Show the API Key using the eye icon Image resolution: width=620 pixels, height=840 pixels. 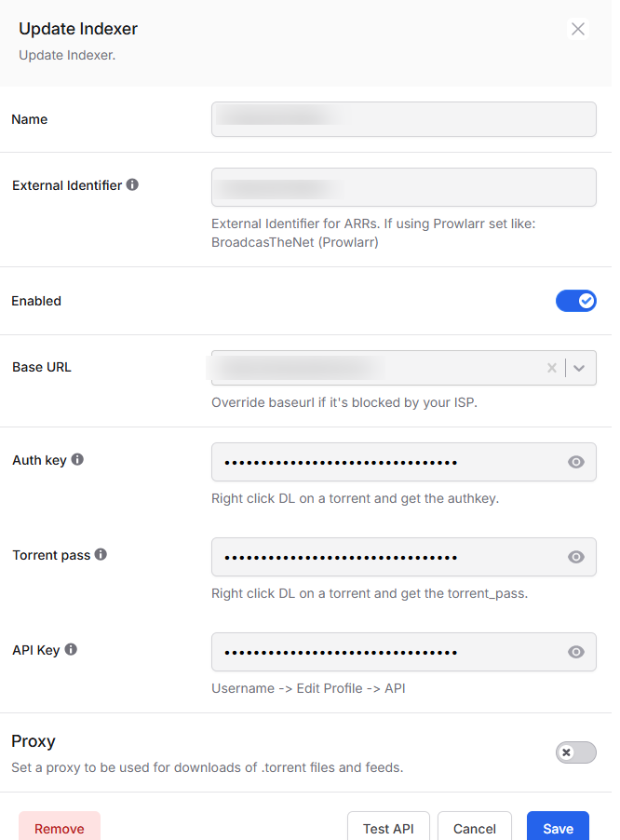(x=576, y=652)
